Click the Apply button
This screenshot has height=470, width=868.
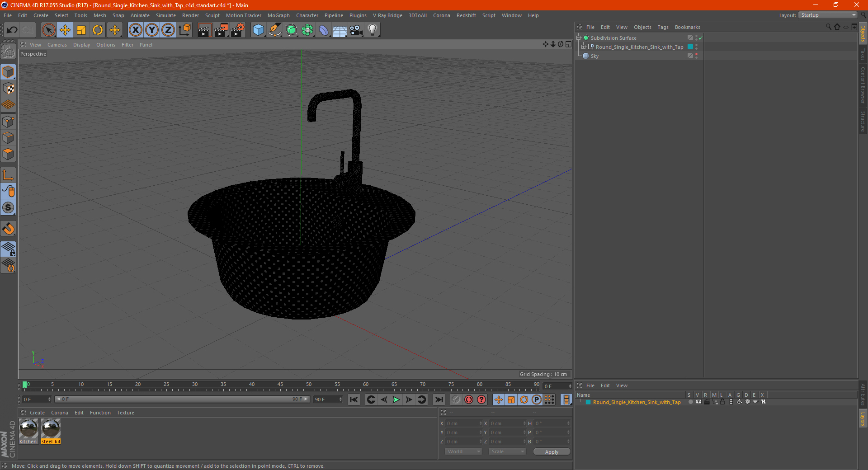(552, 452)
